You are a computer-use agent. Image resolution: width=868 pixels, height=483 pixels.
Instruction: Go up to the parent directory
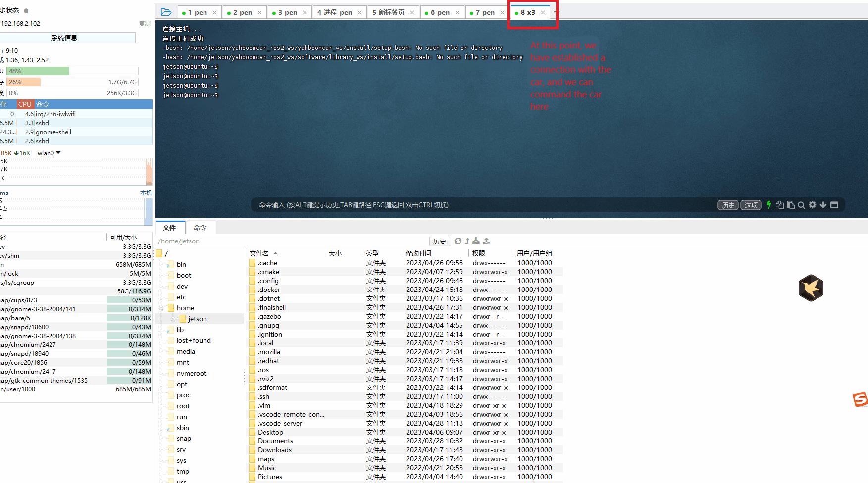pyautogui.click(x=467, y=241)
